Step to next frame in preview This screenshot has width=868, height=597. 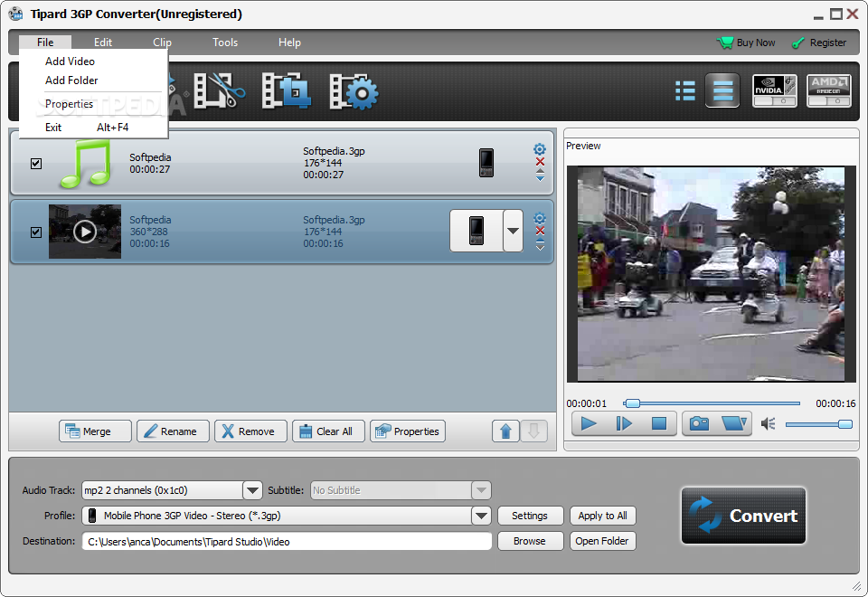(624, 423)
